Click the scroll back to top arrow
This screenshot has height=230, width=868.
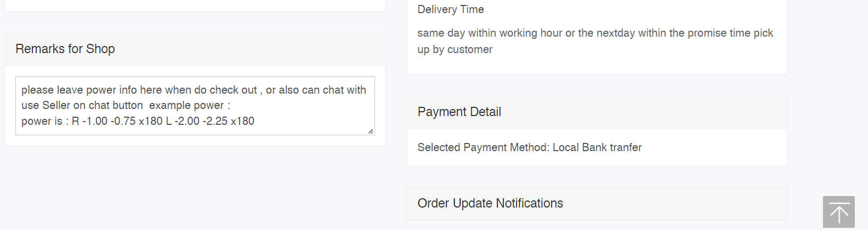(x=838, y=212)
